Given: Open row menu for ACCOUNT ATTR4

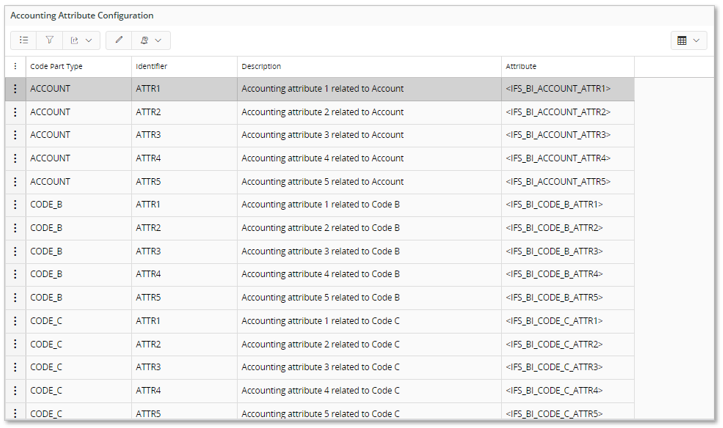Looking at the screenshot, I should coord(15,158).
